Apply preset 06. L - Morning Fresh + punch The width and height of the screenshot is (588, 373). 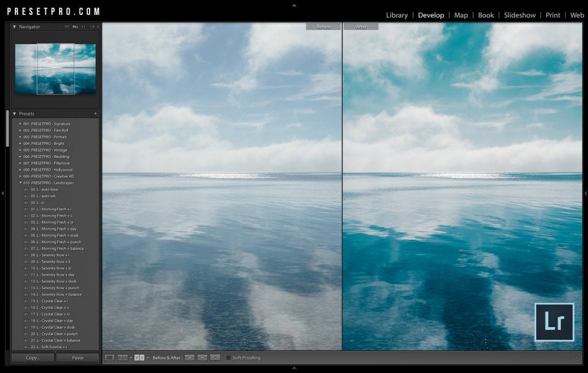56,242
